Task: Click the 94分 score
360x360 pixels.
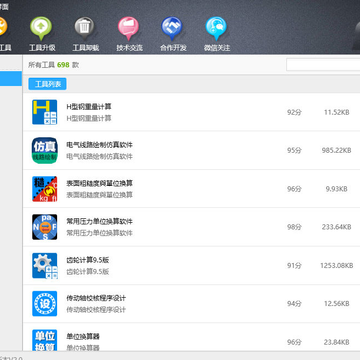Action: 294,304
